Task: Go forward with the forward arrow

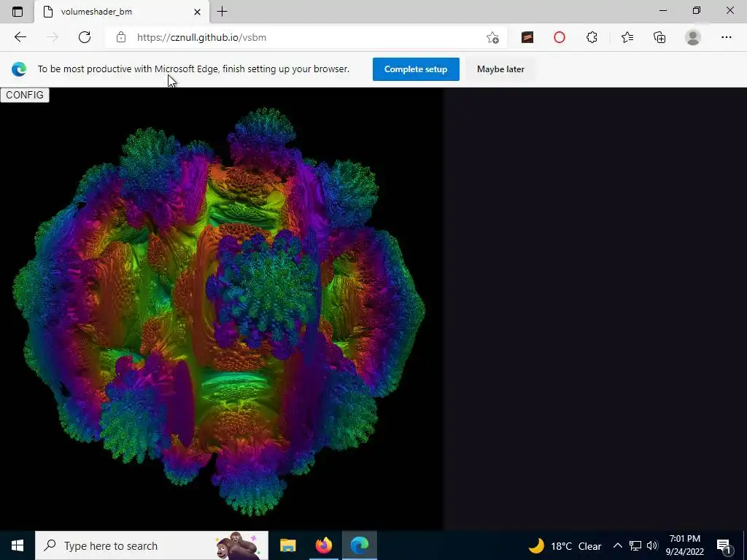Action: [x=53, y=37]
